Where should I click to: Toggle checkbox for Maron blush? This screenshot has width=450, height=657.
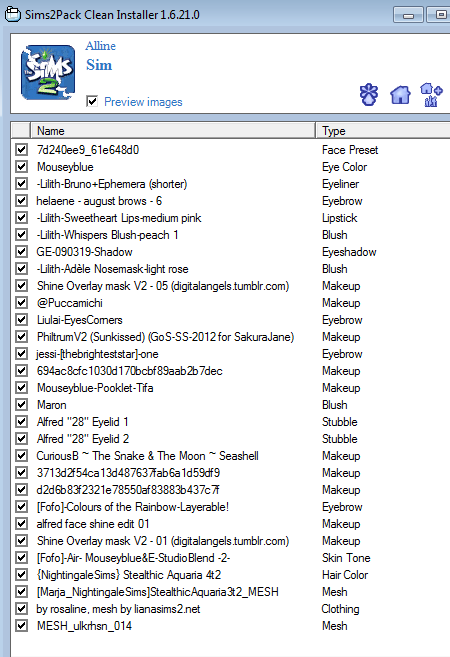coord(21,405)
